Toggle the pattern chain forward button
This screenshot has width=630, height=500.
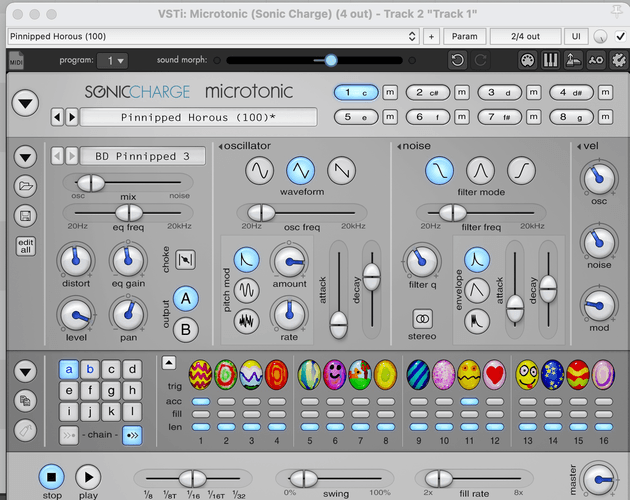pyautogui.click(x=132, y=435)
